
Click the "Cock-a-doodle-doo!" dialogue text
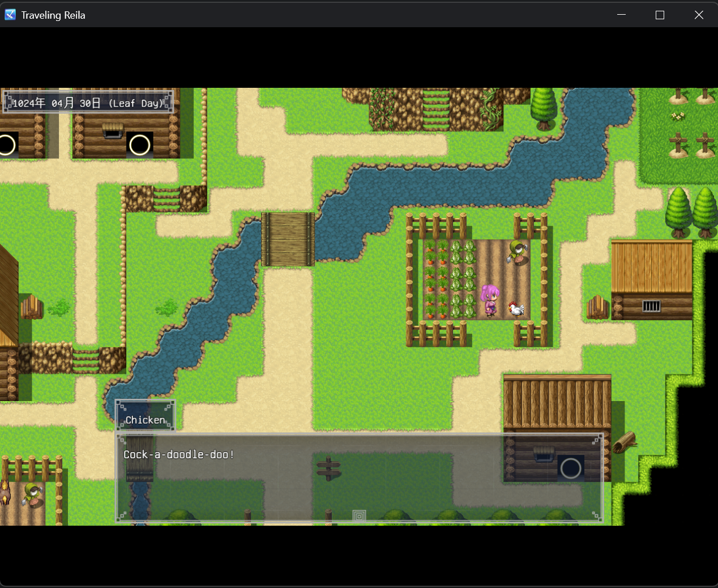coord(179,454)
